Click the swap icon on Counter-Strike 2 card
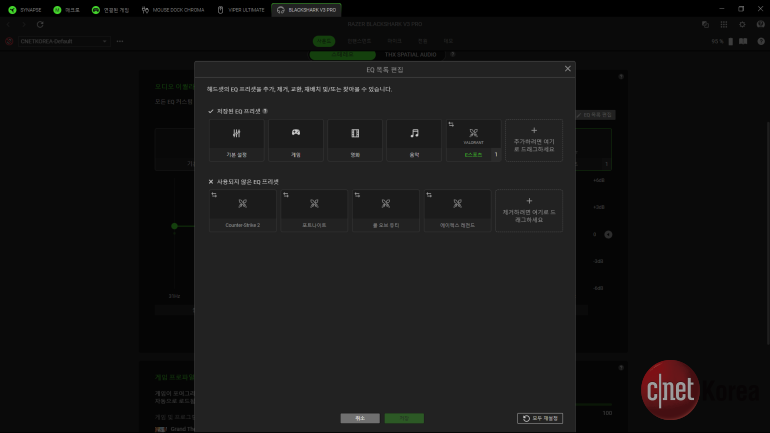The height and width of the screenshot is (433, 770). [214, 195]
